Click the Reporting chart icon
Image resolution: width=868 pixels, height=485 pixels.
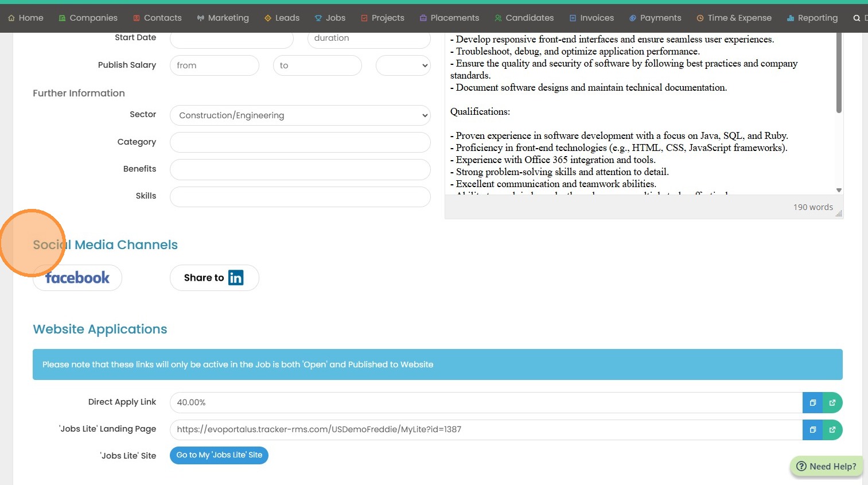(x=791, y=18)
